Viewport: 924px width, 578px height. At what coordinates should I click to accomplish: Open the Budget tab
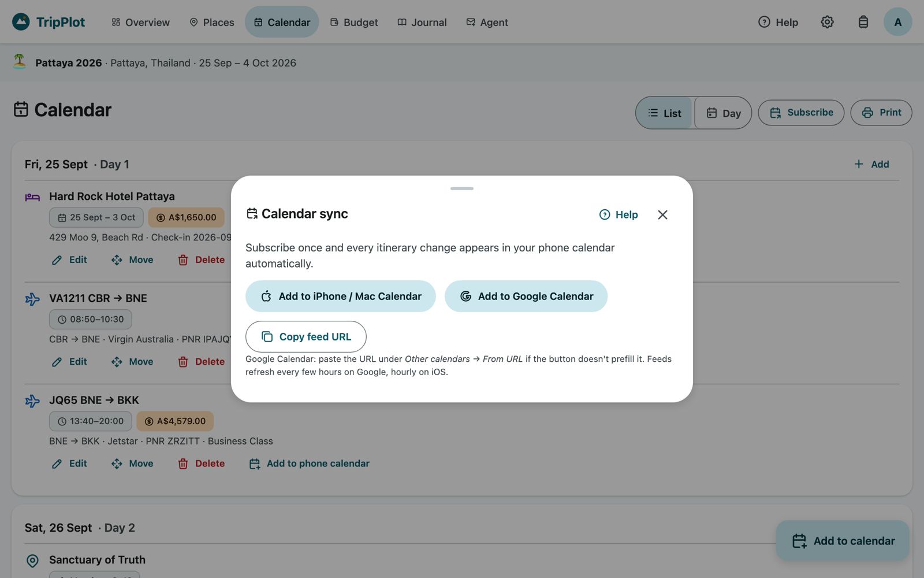click(353, 22)
